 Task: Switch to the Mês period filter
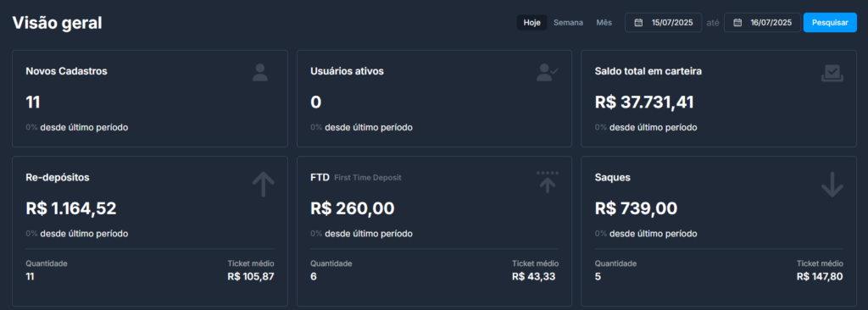604,23
